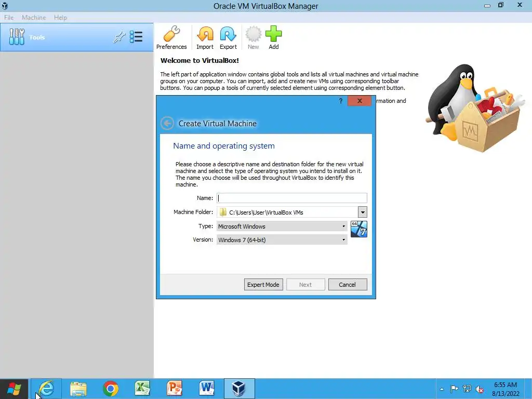Open the Tools list menu icon
Image resolution: width=532 pixels, height=399 pixels.
coord(136,37)
